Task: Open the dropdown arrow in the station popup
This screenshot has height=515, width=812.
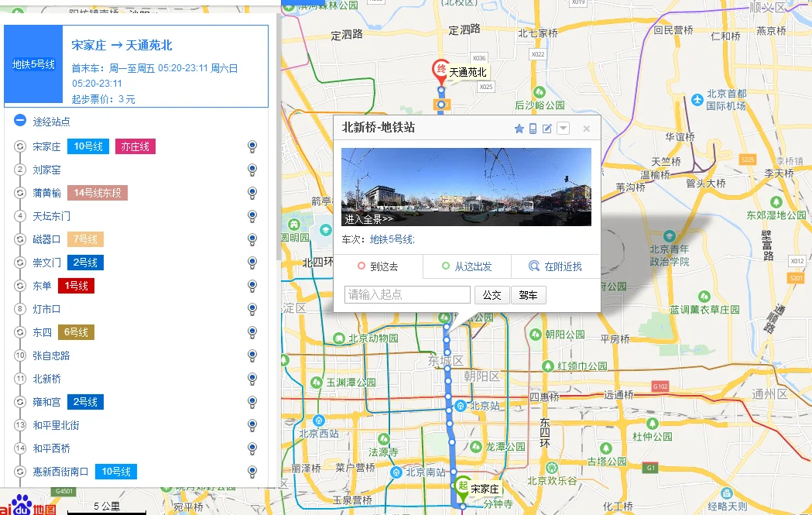Action: pyautogui.click(x=563, y=129)
